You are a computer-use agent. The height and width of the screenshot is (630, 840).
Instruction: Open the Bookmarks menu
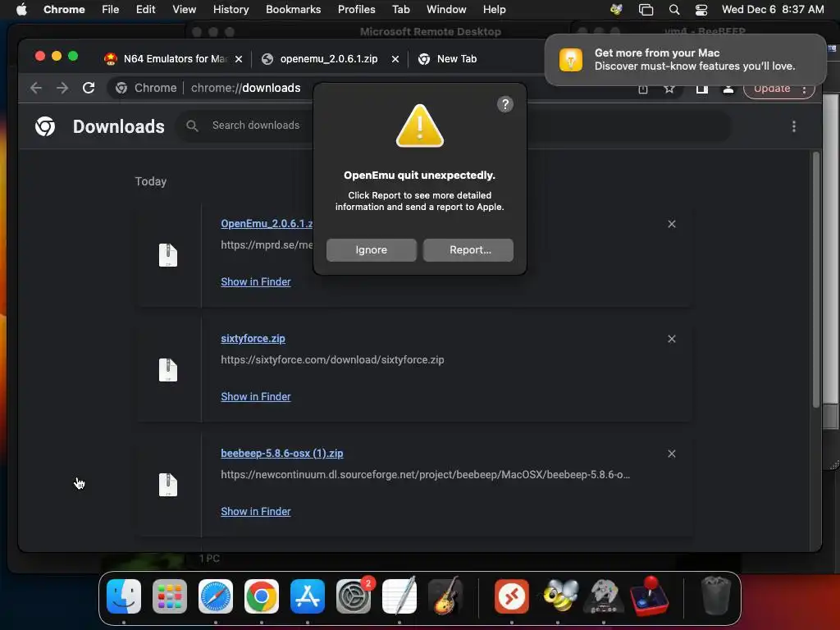[x=293, y=9]
